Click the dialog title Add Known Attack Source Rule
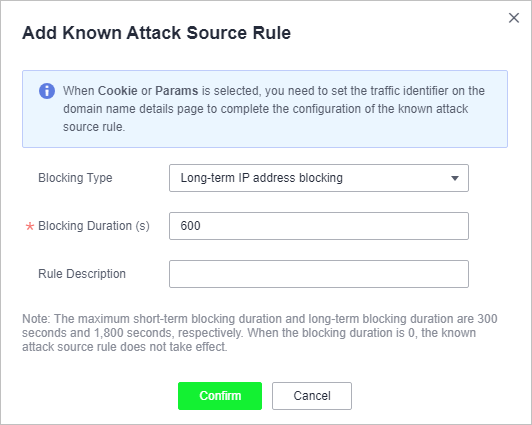 pos(156,33)
